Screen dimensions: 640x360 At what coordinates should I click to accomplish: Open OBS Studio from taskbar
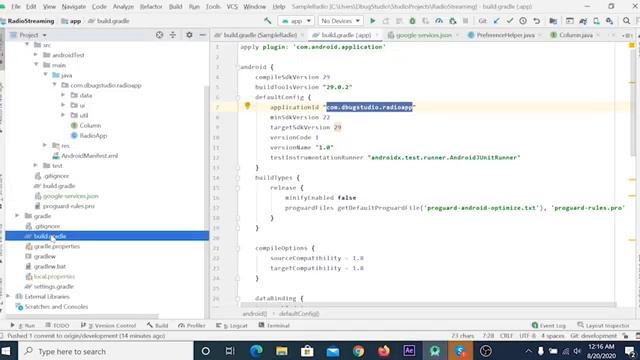tap(486, 351)
